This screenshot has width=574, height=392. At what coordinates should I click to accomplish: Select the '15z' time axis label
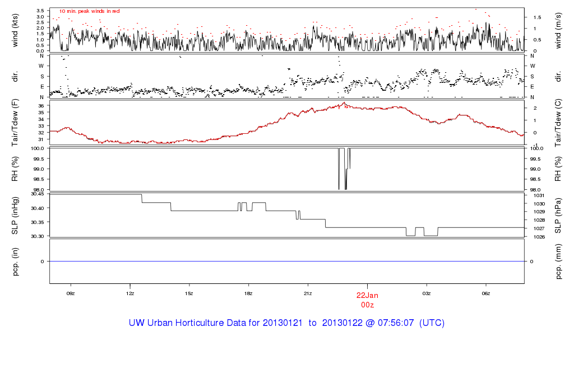click(189, 293)
